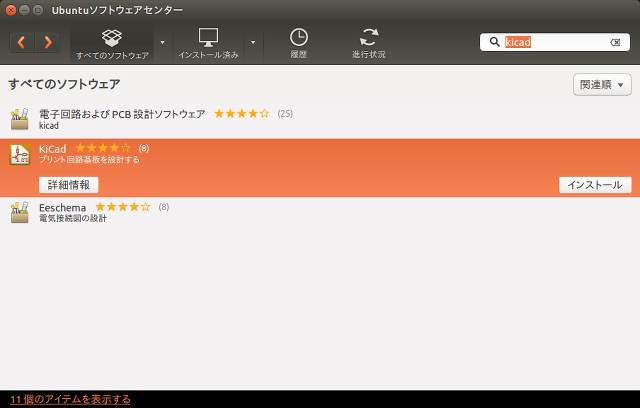
Task: Click the プリント回路基板を設計する description
Action: 89,160
